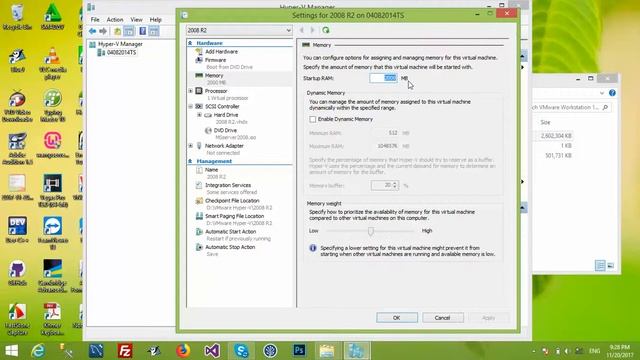Viewport: 640px width, 360px height.
Task: Select Hyper-V Manager root tree node
Action: 120,44
